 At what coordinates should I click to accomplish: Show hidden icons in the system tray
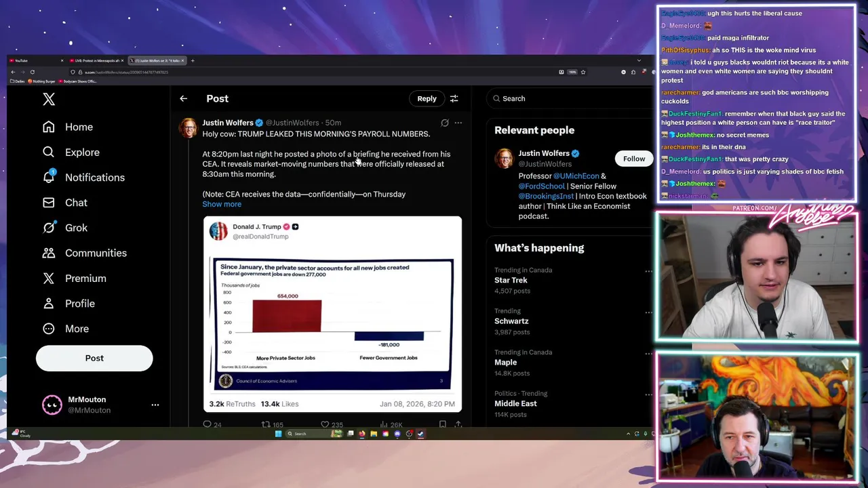(628, 434)
